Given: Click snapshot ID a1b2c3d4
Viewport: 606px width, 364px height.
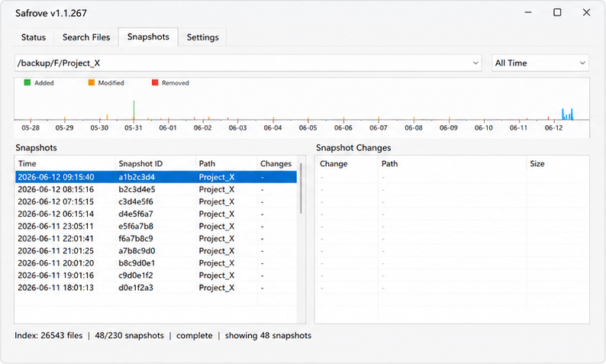Looking at the screenshot, I should [137, 177].
